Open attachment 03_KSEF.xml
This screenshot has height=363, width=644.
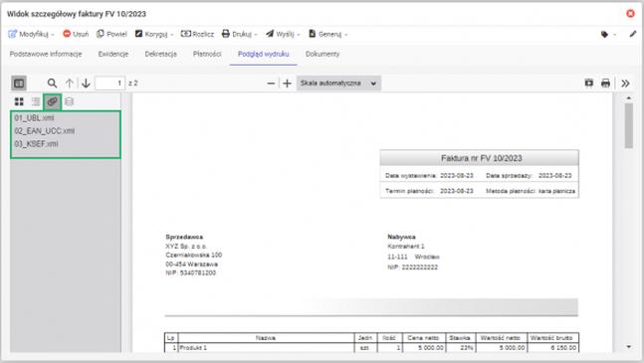pyautogui.click(x=36, y=144)
